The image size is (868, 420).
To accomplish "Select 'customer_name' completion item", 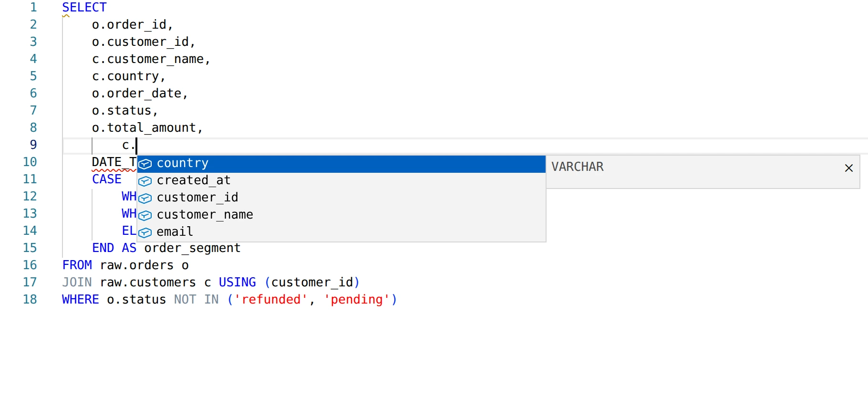I will (341, 215).
